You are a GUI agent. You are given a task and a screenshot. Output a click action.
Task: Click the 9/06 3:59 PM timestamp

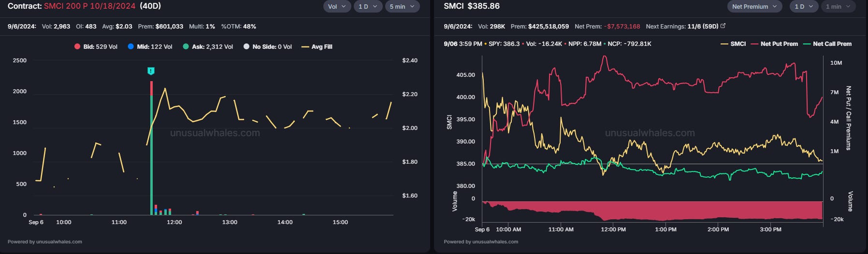click(x=463, y=44)
